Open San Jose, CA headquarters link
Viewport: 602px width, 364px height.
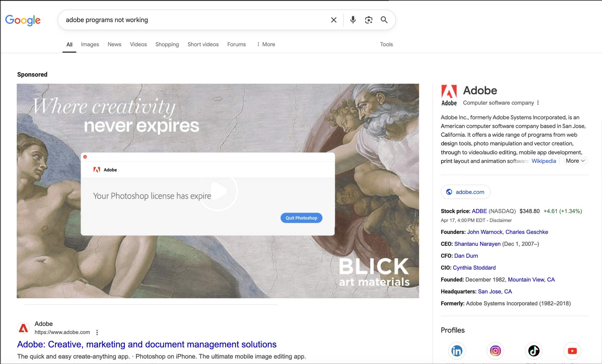(x=495, y=292)
